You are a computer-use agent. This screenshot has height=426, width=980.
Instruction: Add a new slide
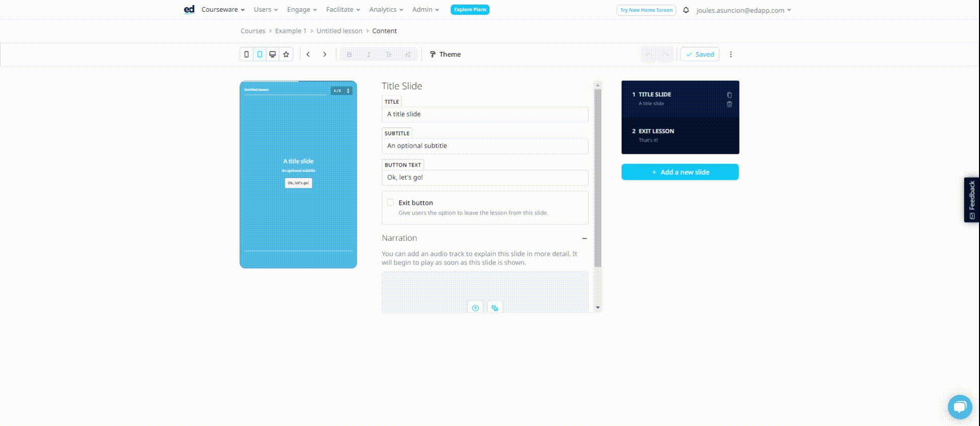click(680, 172)
